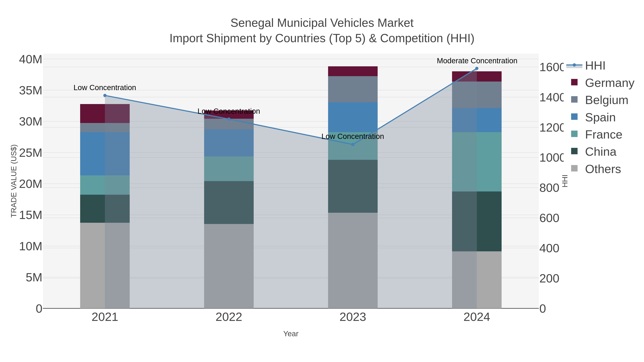Toggle Belgium series in the legend
This screenshot has width=644, height=362.
[599, 100]
